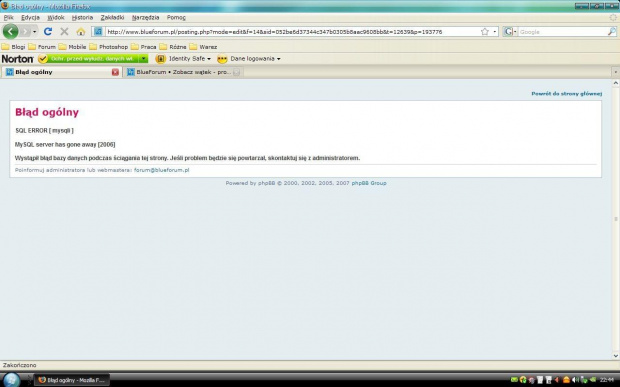Click the leftmost green tray icon
The image size is (620, 387).
click(x=514, y=380)
